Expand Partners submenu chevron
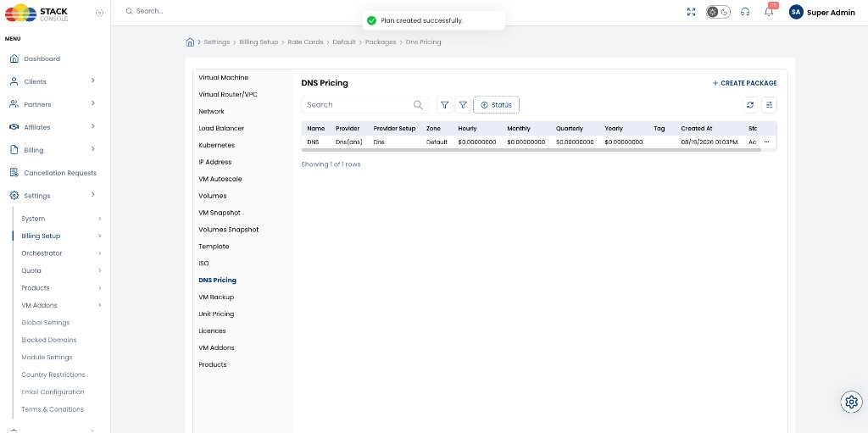 point(93,103)
